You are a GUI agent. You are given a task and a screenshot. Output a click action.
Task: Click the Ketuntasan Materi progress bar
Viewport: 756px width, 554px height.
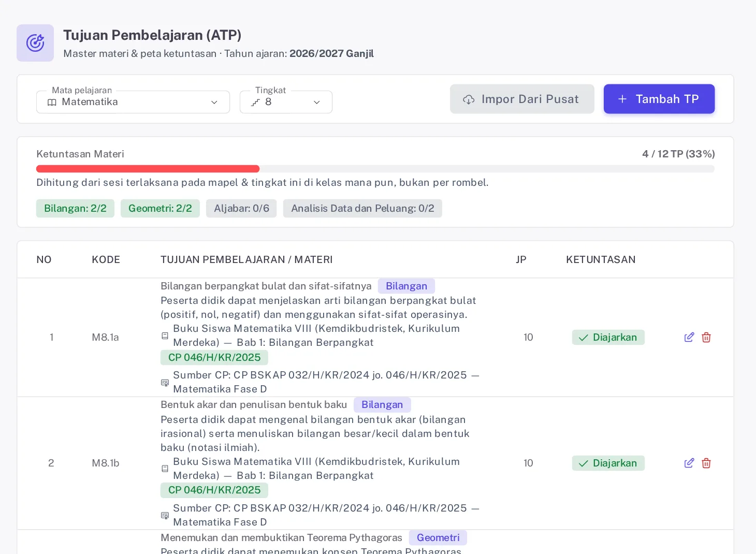[x=375, y=169]
